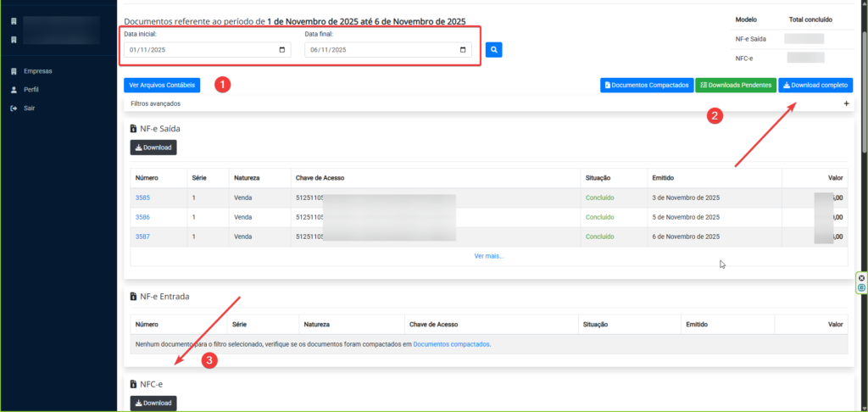Open the Empresas menu item
Screen dimensions: 868x412
point(38,71)
